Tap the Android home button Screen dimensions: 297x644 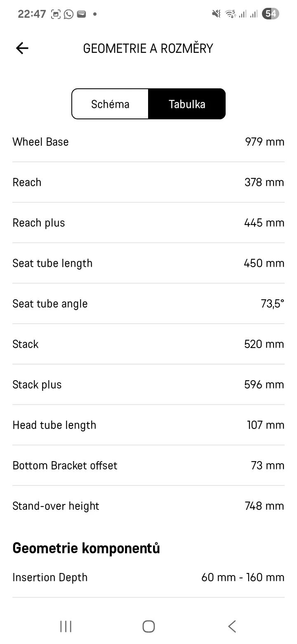click(x=148, y=626)
